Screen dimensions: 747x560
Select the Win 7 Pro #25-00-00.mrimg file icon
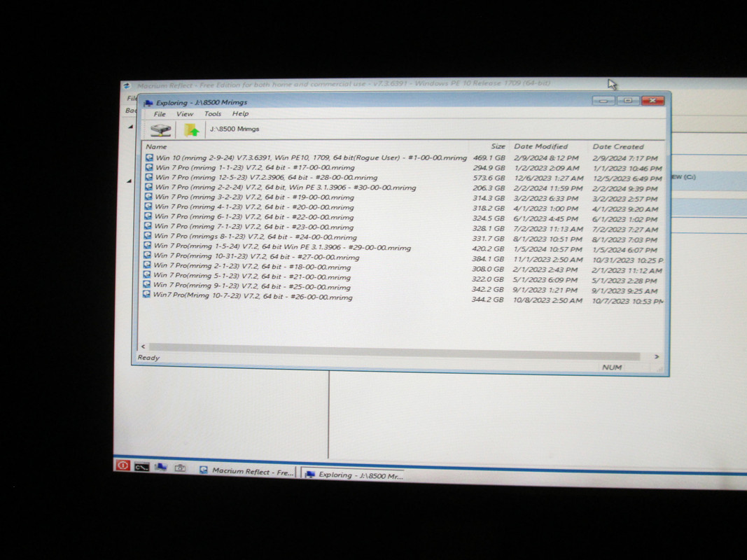pyautogui.click(x=147, y=285)
